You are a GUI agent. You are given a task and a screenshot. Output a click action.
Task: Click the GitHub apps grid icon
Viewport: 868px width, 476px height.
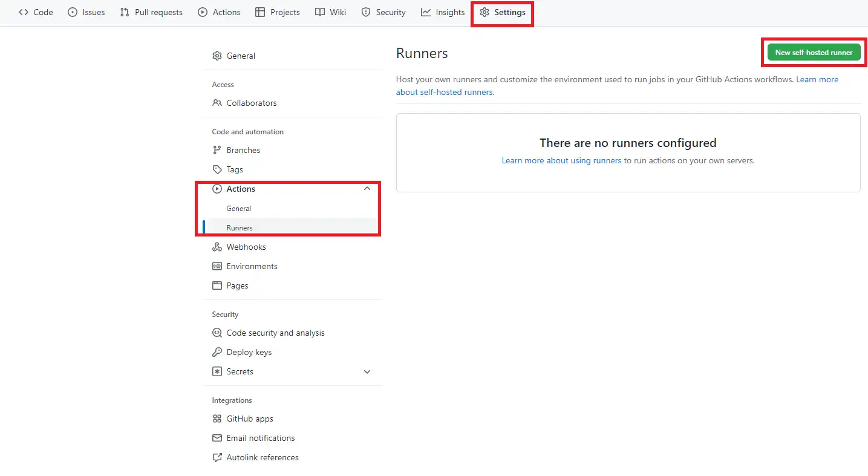217,419
